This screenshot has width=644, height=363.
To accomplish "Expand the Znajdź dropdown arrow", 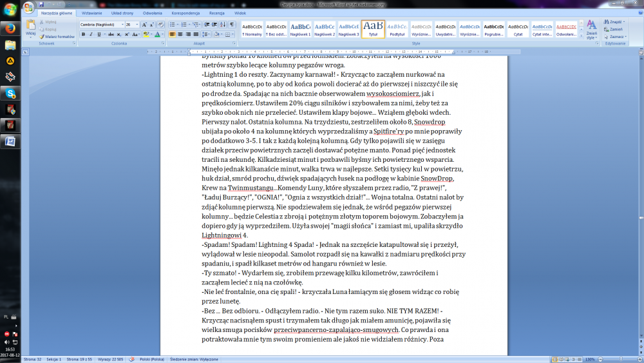I will pyautogui.click(x=625, y=22).
